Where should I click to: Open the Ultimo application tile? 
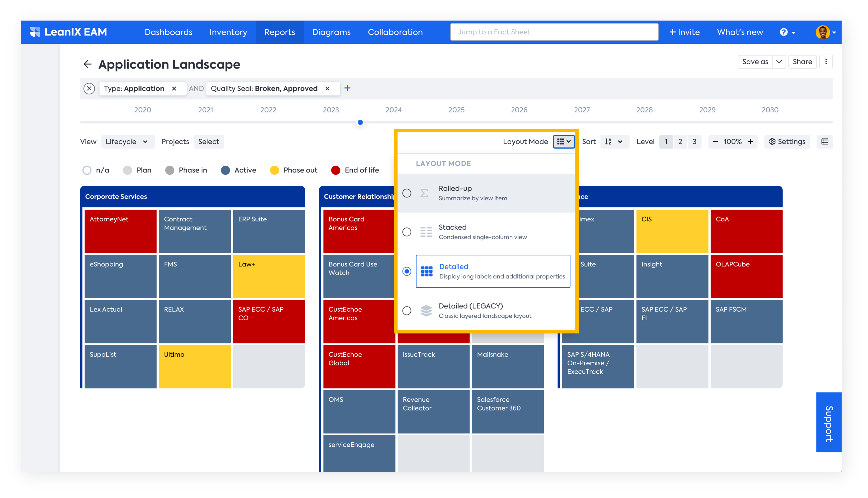(x=195, y=367)
